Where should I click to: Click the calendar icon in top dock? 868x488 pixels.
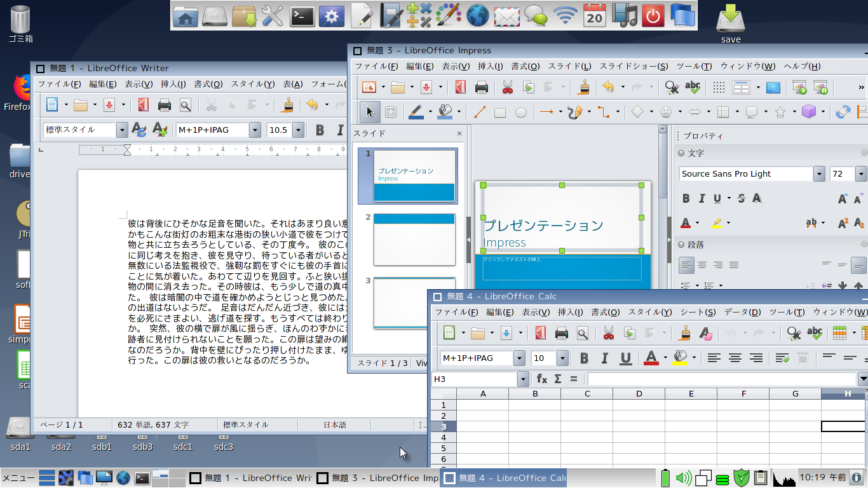[x=595, y=15]
